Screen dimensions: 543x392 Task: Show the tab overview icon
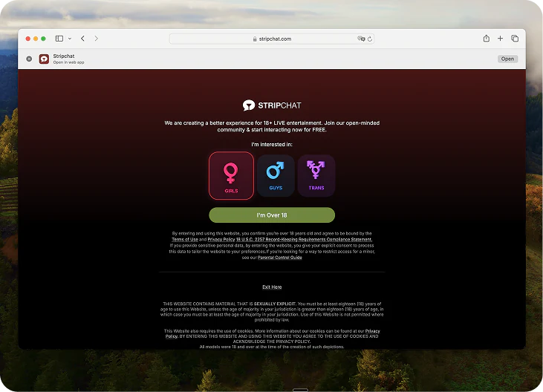(x=515, y=39)
